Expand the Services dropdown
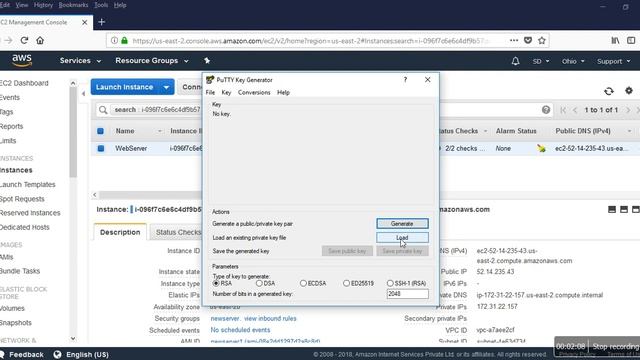 click(x=80, y=60)
